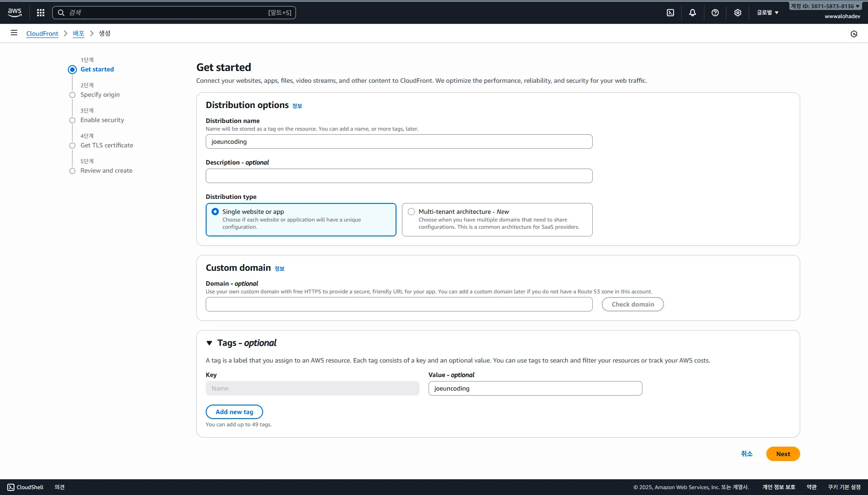Select the Get started step radio
868x495 pixels.
(72, 70)
